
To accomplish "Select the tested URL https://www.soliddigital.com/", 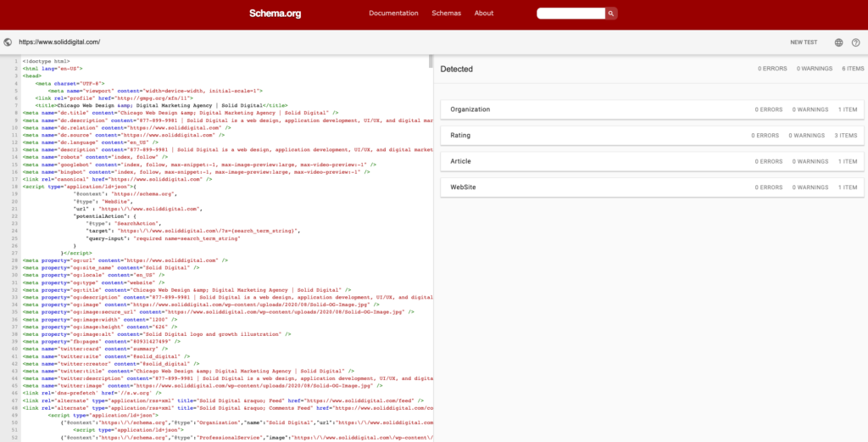I will point(59,42).
